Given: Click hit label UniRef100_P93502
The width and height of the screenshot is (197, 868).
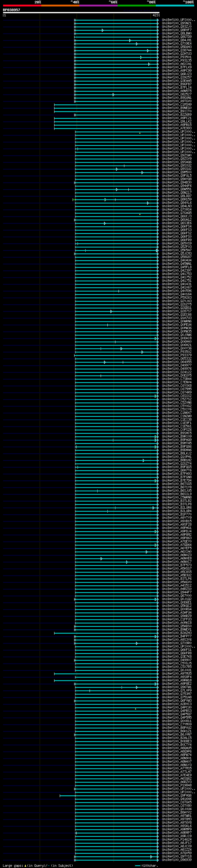Looking at the screenshot, I should click(x=177, y=352).
